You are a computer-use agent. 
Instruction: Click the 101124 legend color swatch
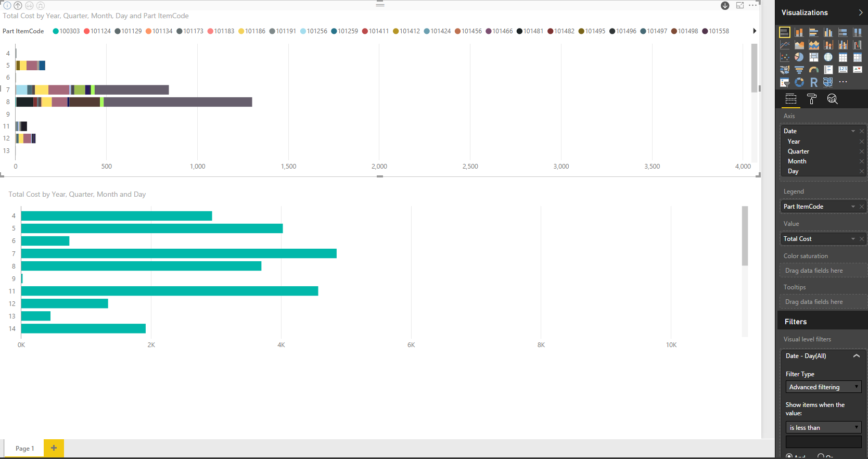point(87,31)
